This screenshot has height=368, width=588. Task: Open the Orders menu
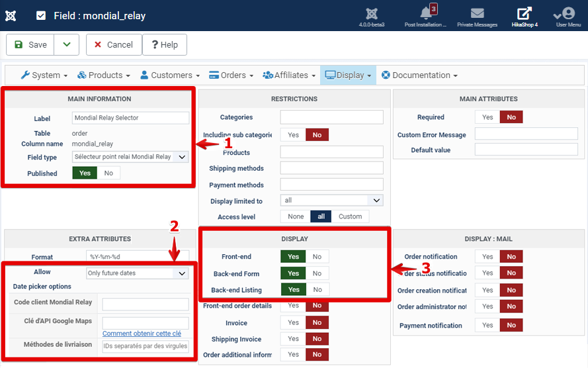pos(231,75)
